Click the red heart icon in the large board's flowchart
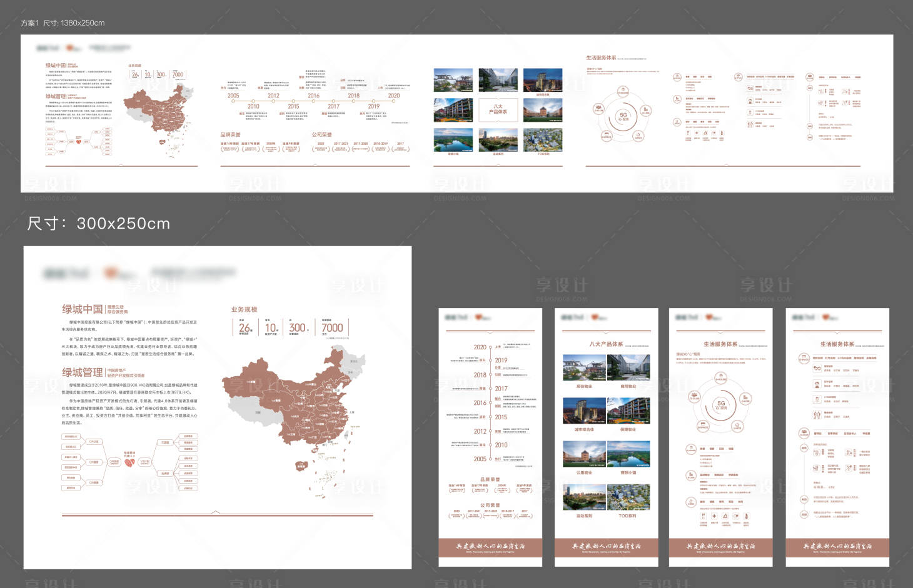 (129, 462)
